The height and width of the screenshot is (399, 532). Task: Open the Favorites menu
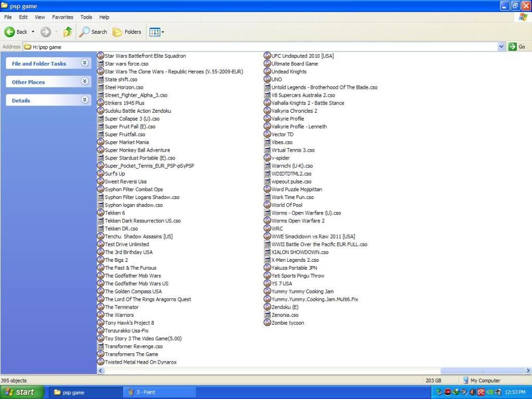pyautogui.click(x=63, y=17)
